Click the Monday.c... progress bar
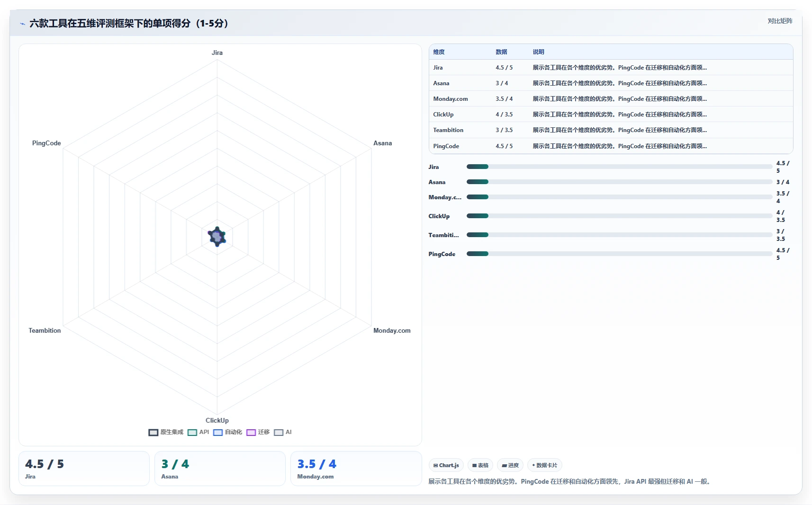 point(619,197)
